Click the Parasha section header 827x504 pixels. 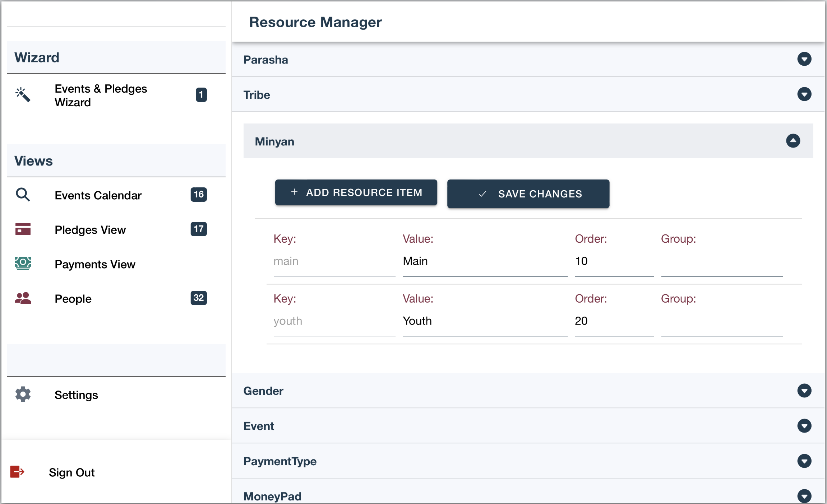click(528, 59)
